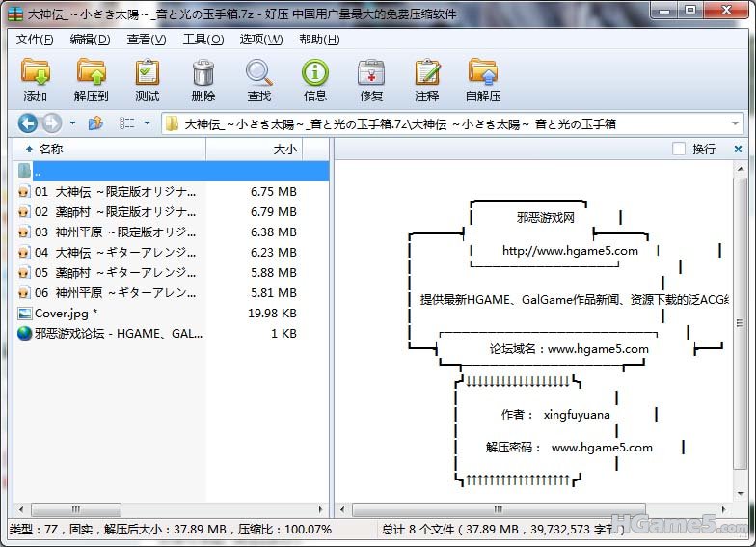Click the 自解压 (Self-extract) icon
756x547 pixels.
click(483, 79)
